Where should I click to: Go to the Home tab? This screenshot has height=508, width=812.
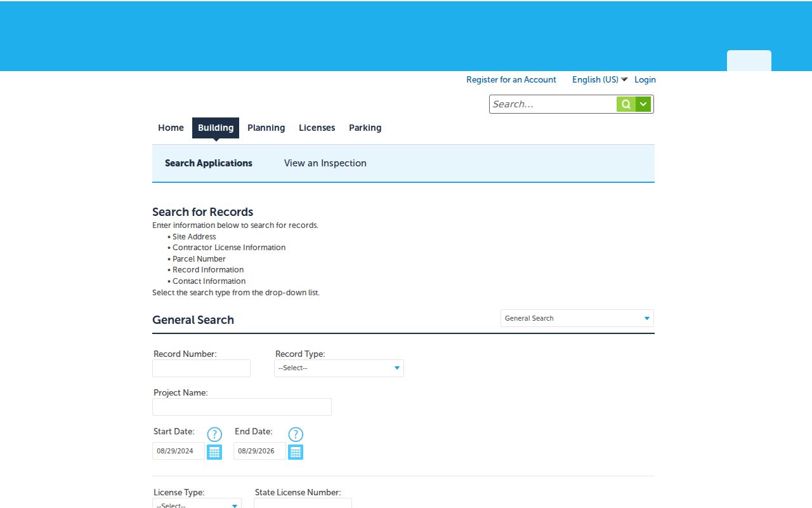[171, 128]
